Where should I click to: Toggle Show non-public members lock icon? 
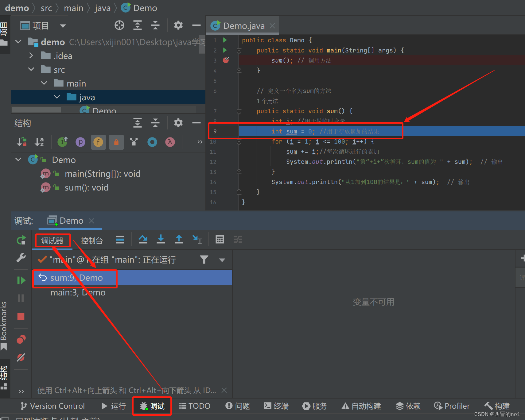click(x=116, y=142)
